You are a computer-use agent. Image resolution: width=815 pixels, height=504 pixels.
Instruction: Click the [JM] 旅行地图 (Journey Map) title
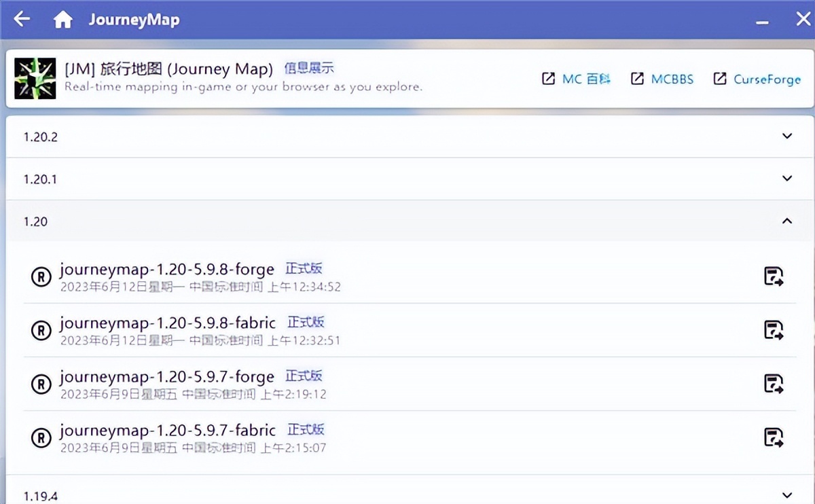click(x=168, y=69)
